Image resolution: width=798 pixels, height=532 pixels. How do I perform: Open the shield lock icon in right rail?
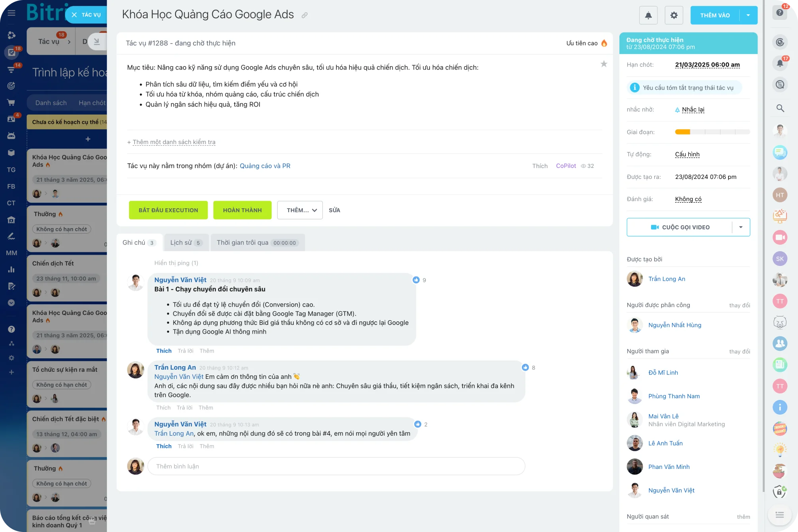click(x=780, y=492)
